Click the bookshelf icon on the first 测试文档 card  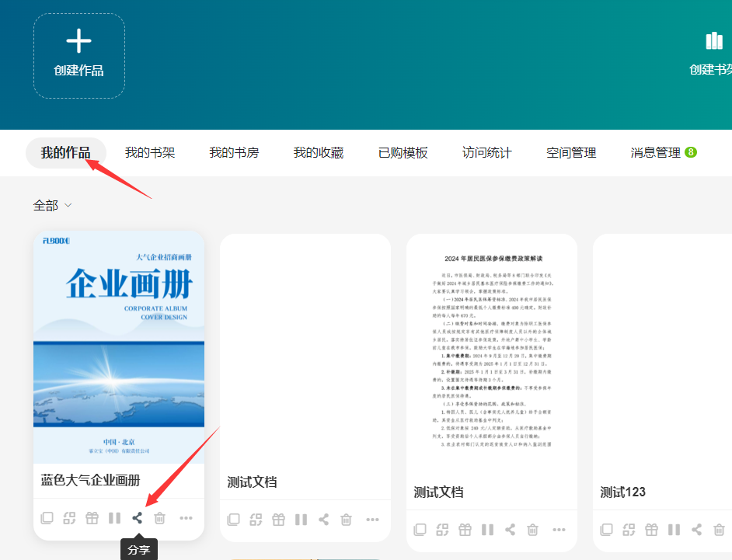tap(301, 520)
